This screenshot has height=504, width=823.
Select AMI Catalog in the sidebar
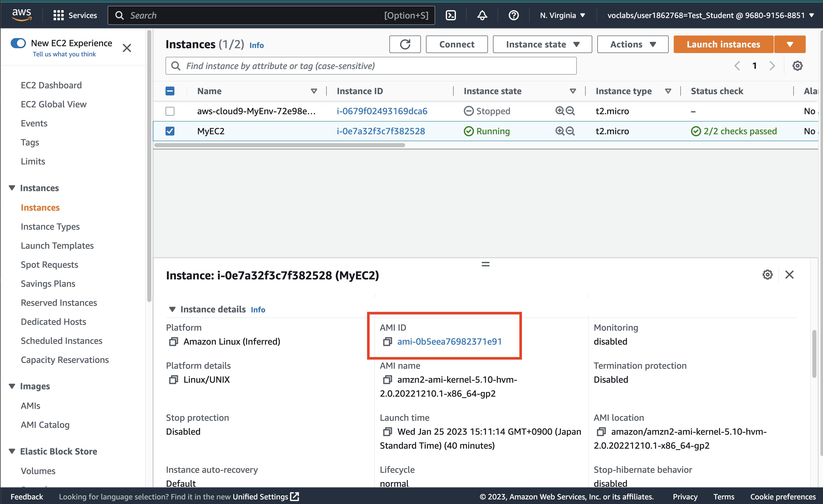pos(45,425)
